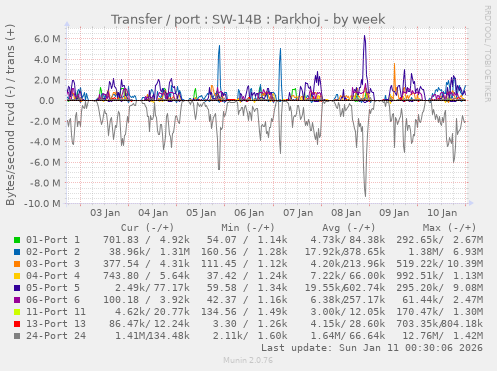Screen dimensions: 497x371
Task: Select the '03-Port 3' legend label
Action: click(53, 264)
